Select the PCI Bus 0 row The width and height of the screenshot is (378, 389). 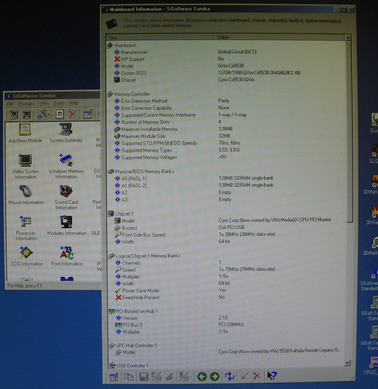[227, 325]
